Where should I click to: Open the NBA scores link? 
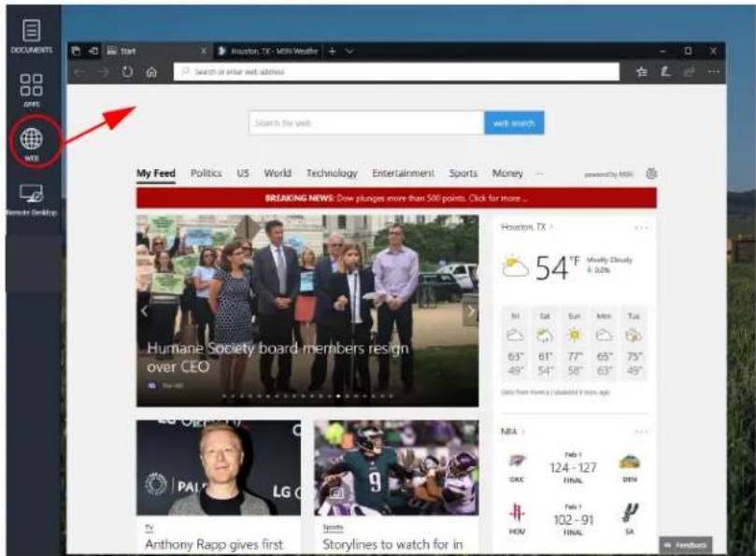pyautogui.click(x=508, y=431)
